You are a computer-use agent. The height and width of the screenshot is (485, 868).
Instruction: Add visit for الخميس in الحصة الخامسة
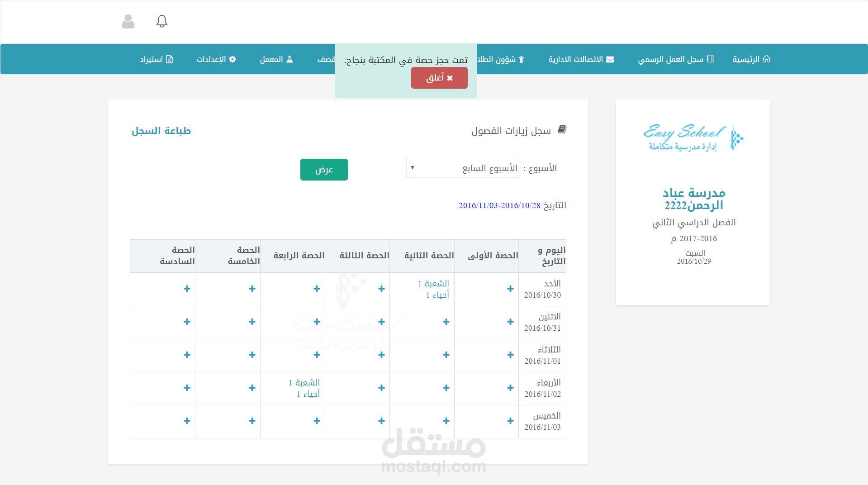(252, 421)
